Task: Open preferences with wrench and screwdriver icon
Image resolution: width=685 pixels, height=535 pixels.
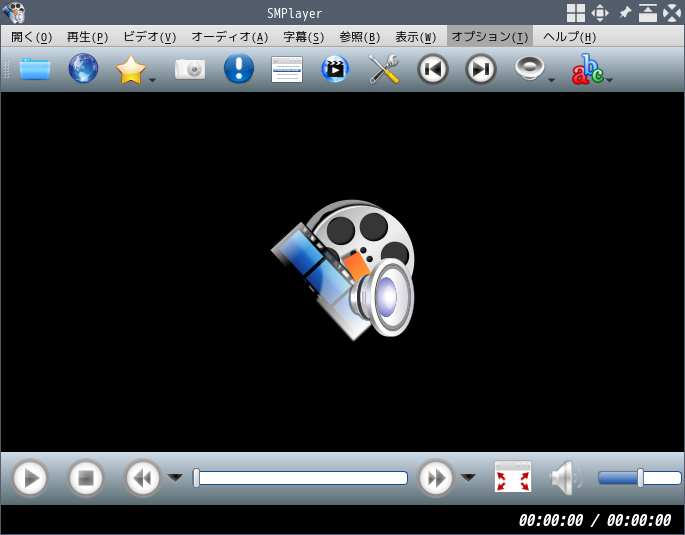Action: coord(384,69)
